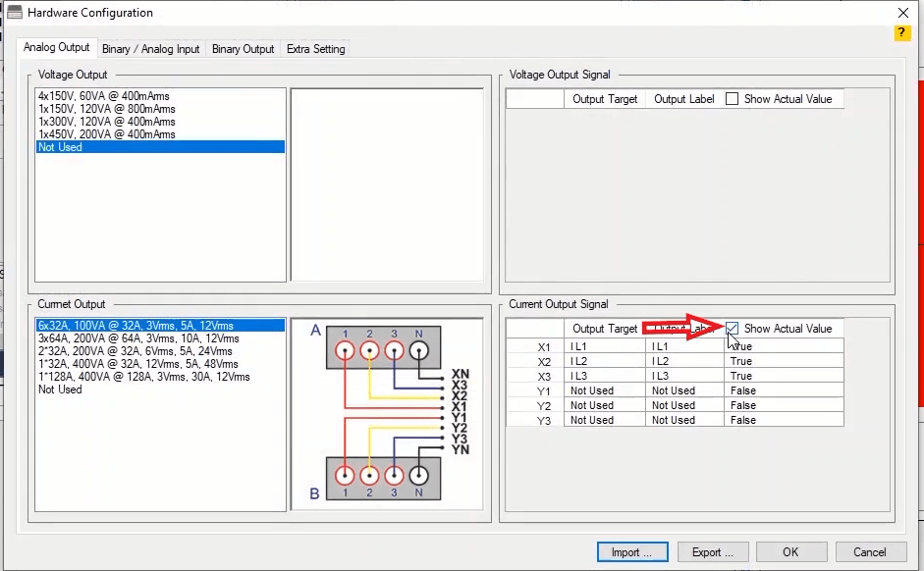Switch to the Binary / Analog Input tab
Screen dimensions: 924x571
tap(150, 49)
